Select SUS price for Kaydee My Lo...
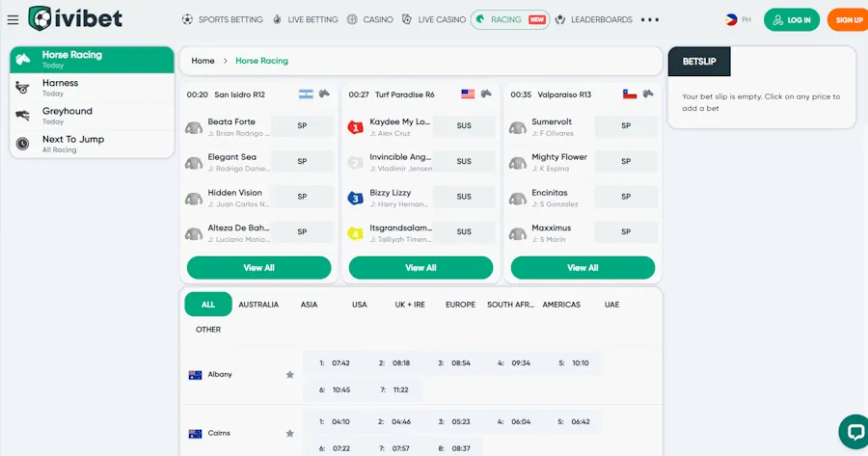 coord(464,126)
